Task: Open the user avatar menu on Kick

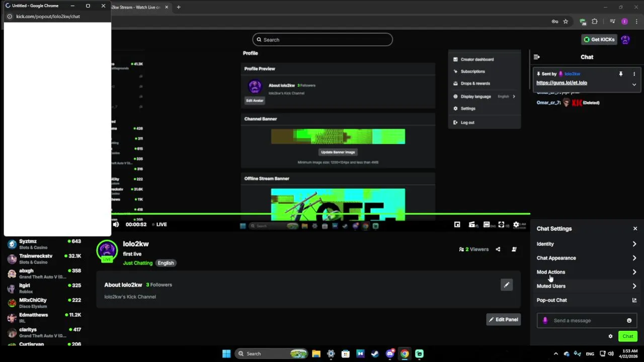Action: [x=625, y=39]
